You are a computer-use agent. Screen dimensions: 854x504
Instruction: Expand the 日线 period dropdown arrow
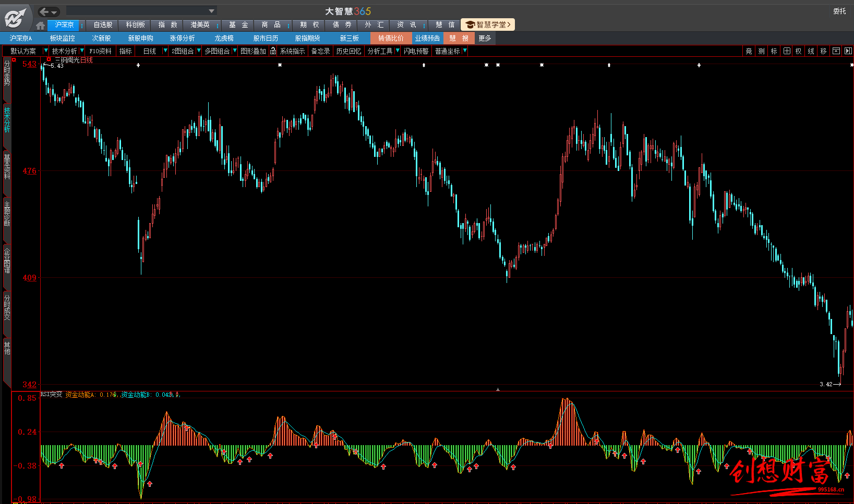165,51
